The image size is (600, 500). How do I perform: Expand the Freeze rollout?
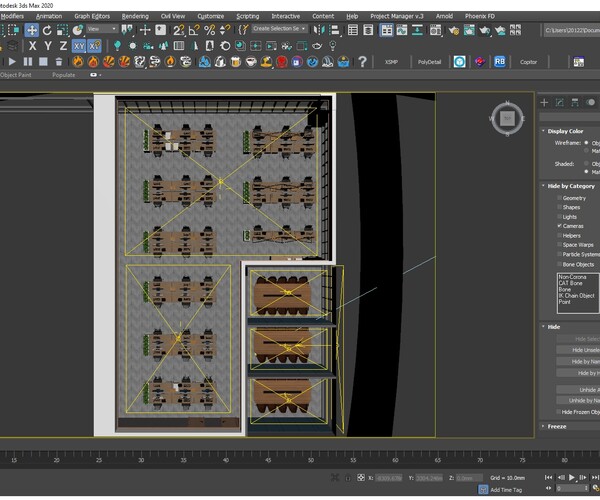(x=557, y=427)
